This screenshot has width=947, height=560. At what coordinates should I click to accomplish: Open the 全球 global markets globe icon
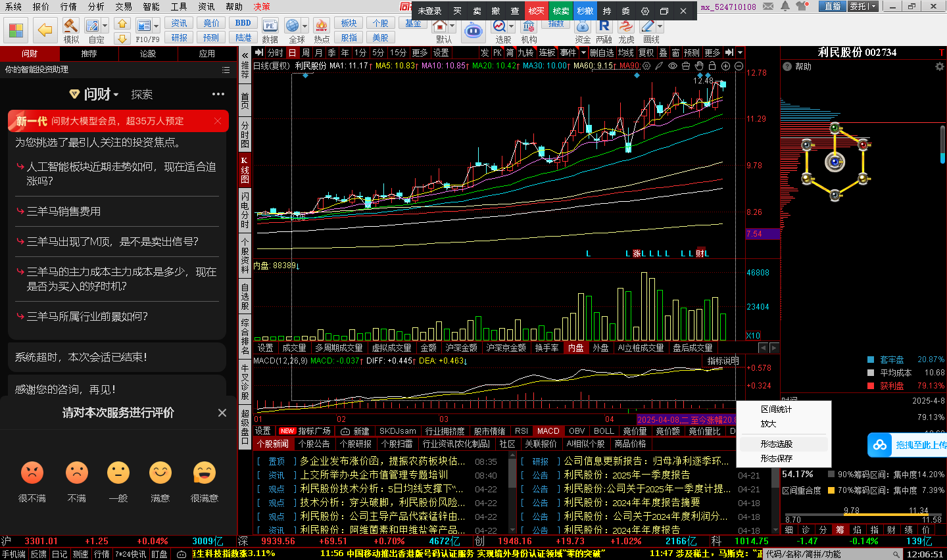(293, 26)
